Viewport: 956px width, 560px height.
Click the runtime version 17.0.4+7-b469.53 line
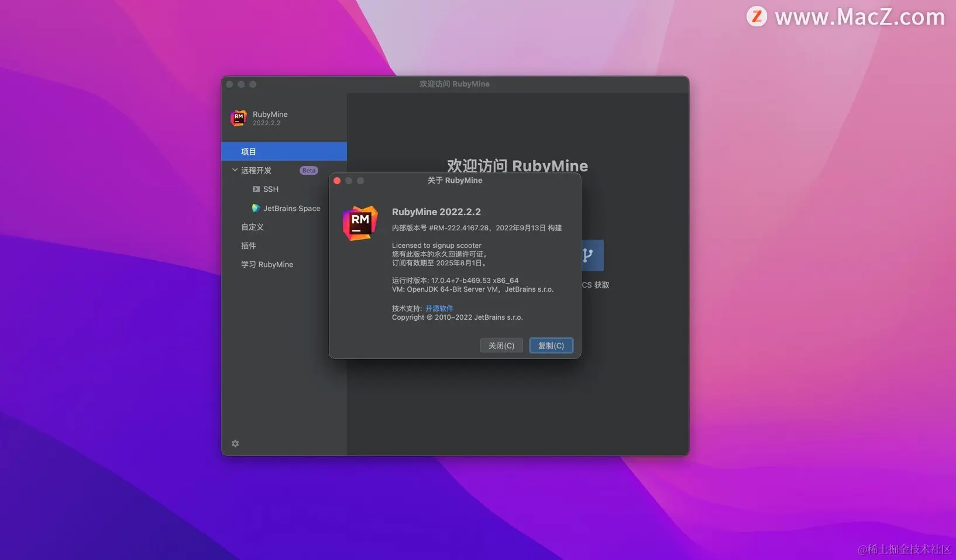click(x=455, y=281)
